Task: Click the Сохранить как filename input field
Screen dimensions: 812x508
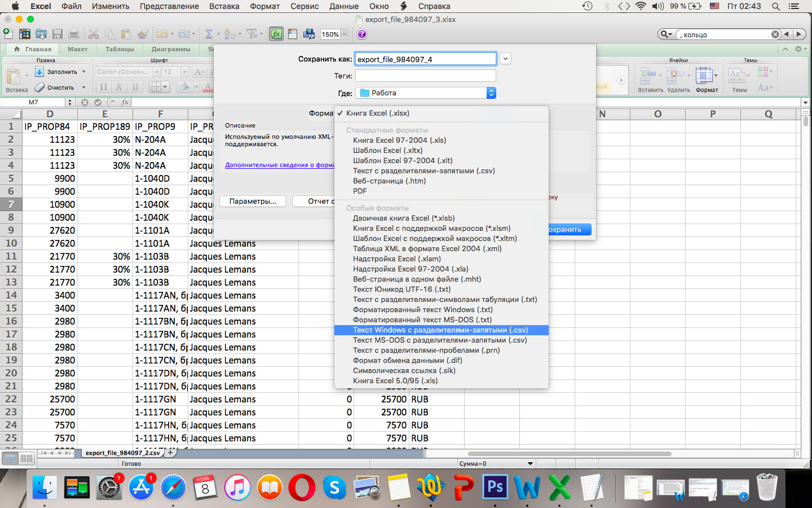Action: click(x=426, y=59)
